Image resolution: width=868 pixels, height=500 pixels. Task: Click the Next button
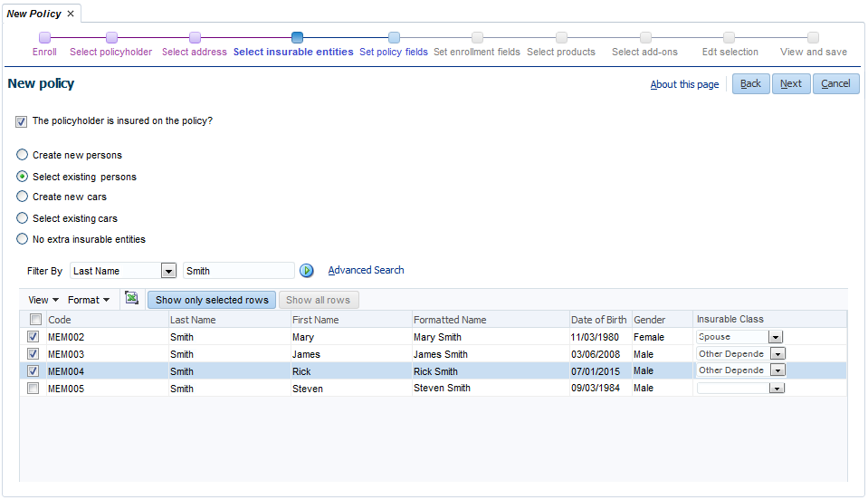(x=791, y=83)
